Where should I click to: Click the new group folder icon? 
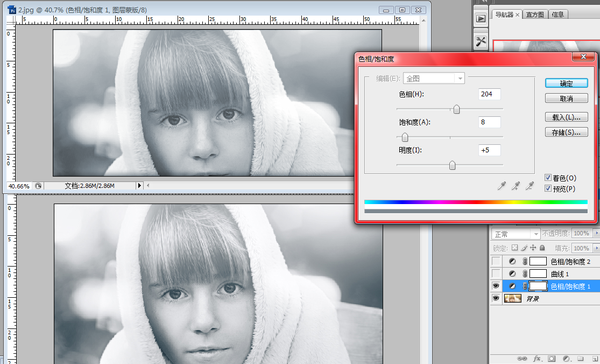pos(580,359)
